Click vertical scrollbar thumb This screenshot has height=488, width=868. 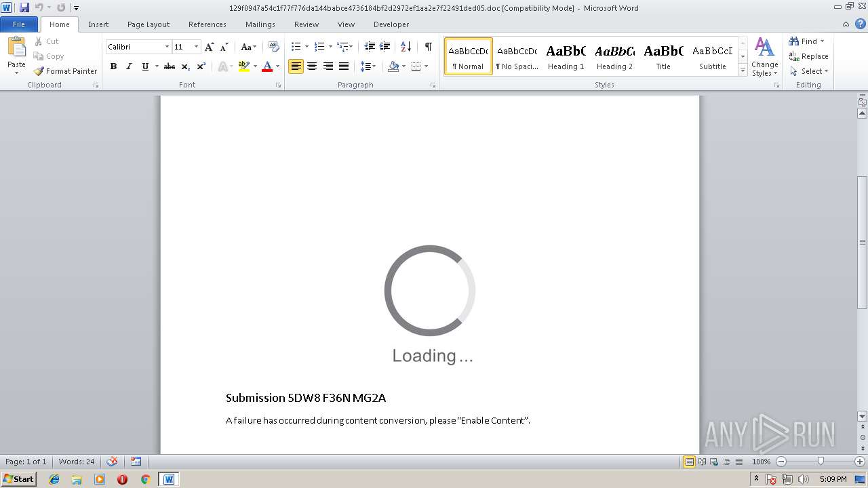(863, 241)
